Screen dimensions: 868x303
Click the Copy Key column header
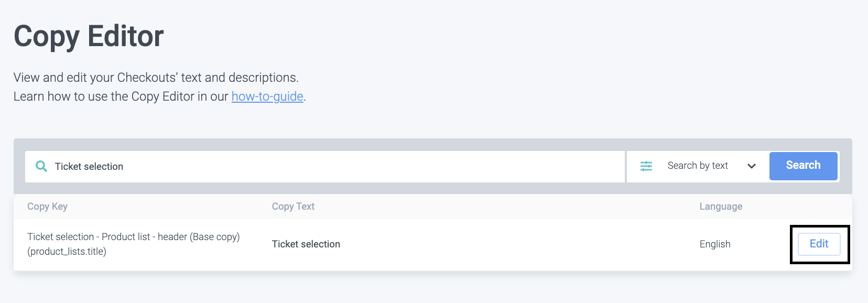47,207
